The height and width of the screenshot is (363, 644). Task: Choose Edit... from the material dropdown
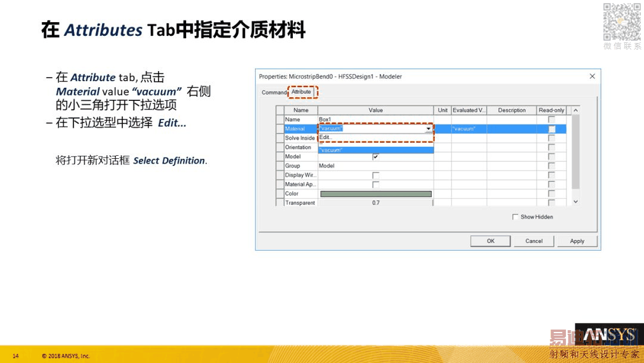pos(376,137)
